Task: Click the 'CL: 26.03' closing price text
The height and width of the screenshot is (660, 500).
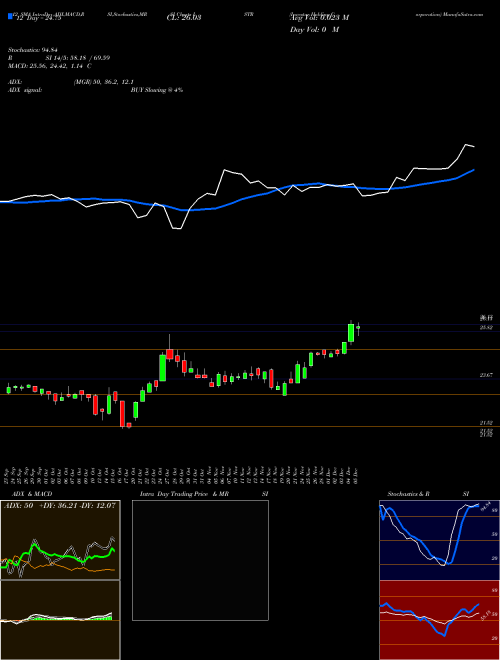Action: coord(184,17)
